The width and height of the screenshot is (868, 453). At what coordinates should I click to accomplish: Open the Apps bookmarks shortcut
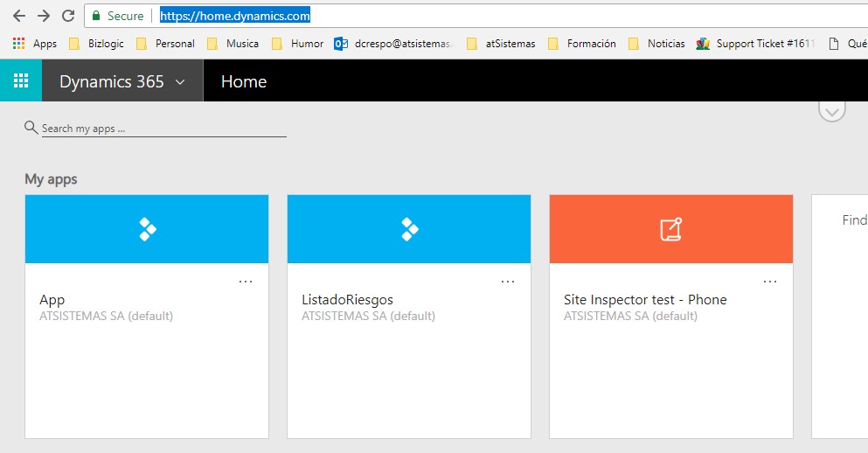(34, 43)
